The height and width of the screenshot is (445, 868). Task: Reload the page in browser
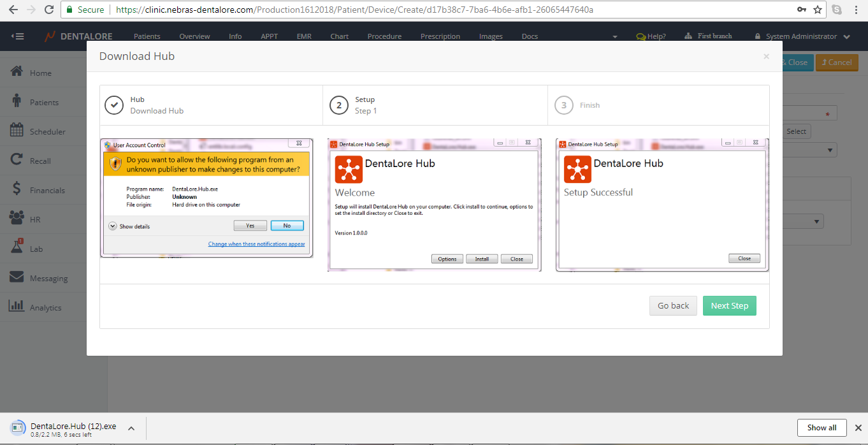pyautogui.click(x=49, y=10)
